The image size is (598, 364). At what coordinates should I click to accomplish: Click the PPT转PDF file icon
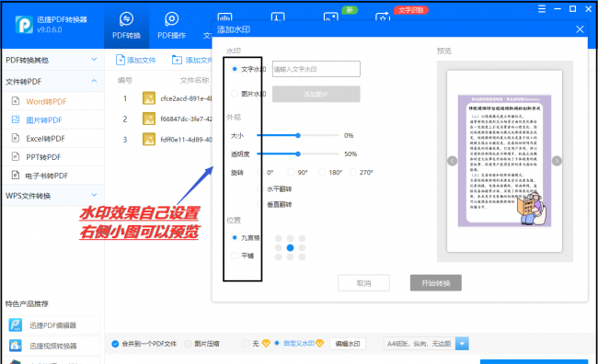coord(16,156)
